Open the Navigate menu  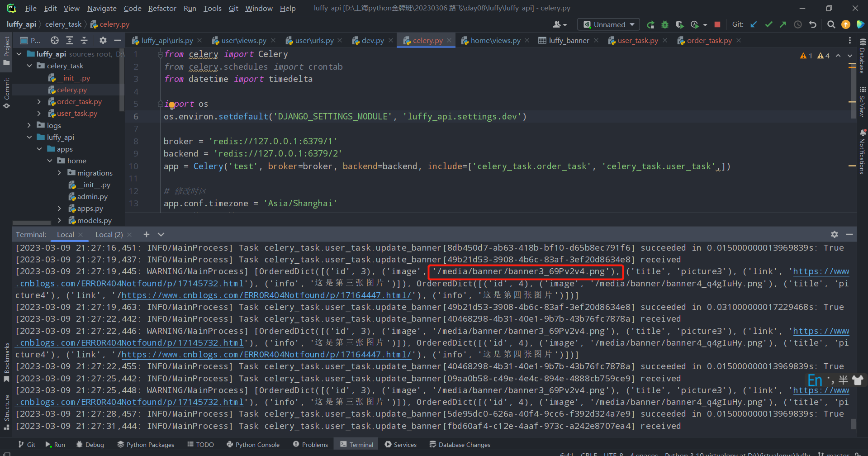tap(102, 8)
